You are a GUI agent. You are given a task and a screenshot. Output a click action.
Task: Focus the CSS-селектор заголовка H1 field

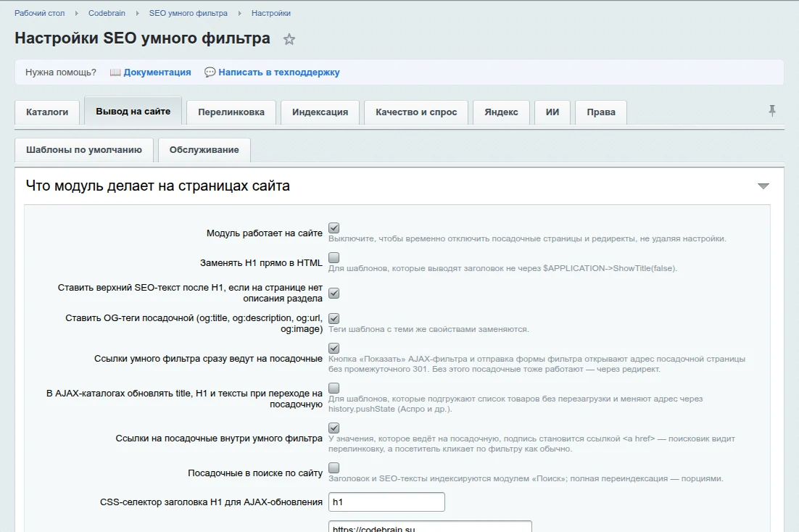(386, 502)
